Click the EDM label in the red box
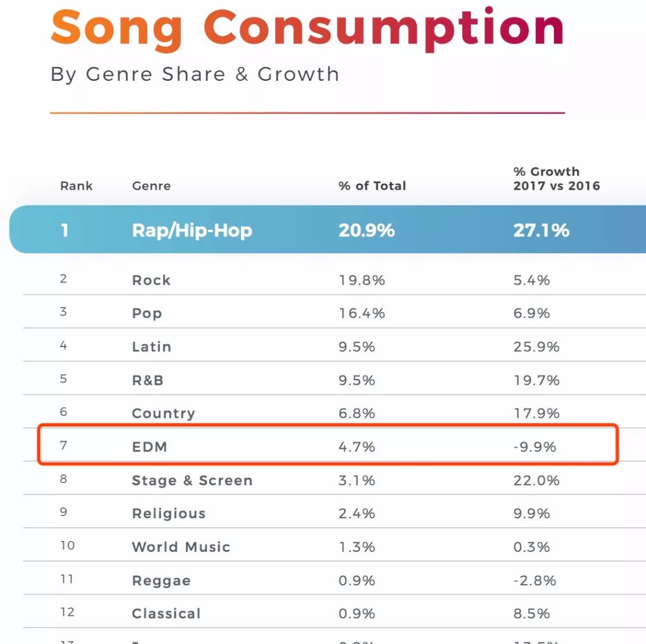Image resolution: width=646 pixels, height=644 pixels. tap(150, 446)
